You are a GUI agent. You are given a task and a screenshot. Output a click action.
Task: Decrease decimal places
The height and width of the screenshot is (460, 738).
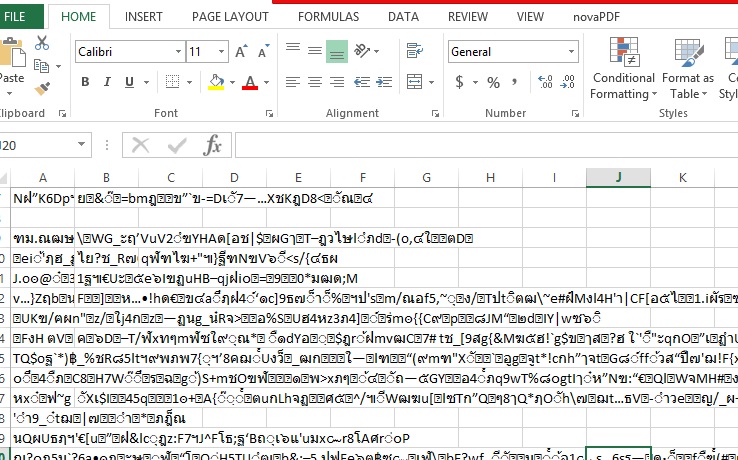tap(567, 82)
